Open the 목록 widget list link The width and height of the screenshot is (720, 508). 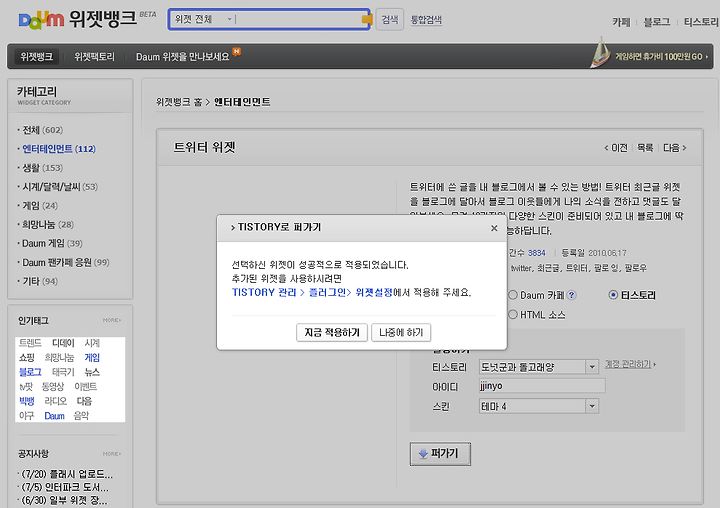point(645,148)
